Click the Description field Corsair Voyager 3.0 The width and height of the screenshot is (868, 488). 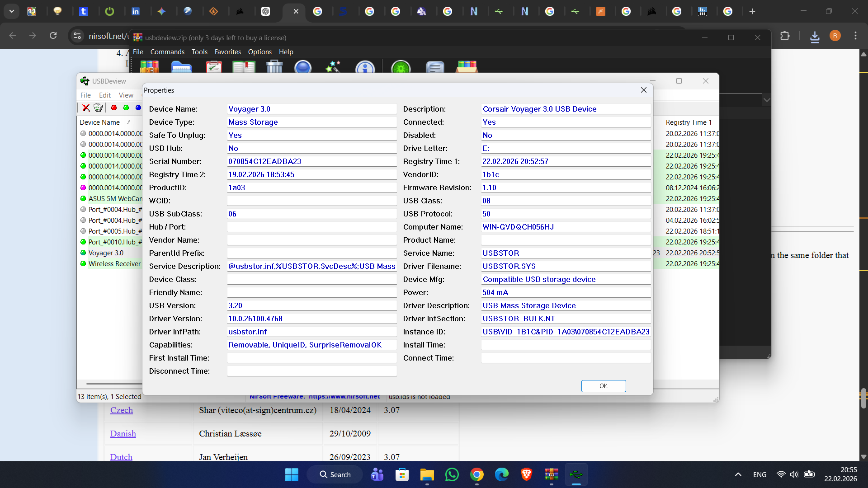(x=566, y=109)
